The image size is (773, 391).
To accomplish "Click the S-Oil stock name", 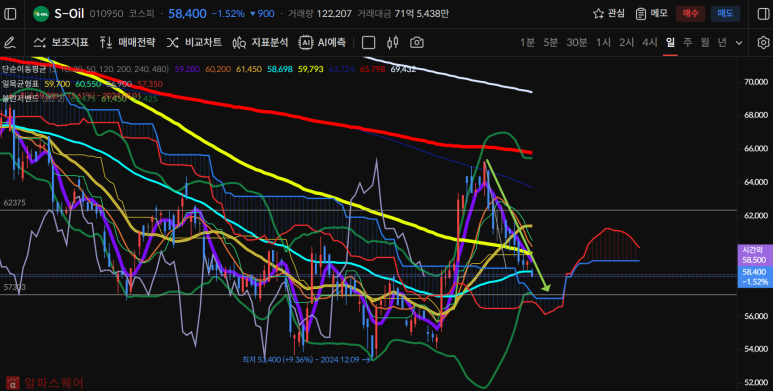I will click(69, 14).
